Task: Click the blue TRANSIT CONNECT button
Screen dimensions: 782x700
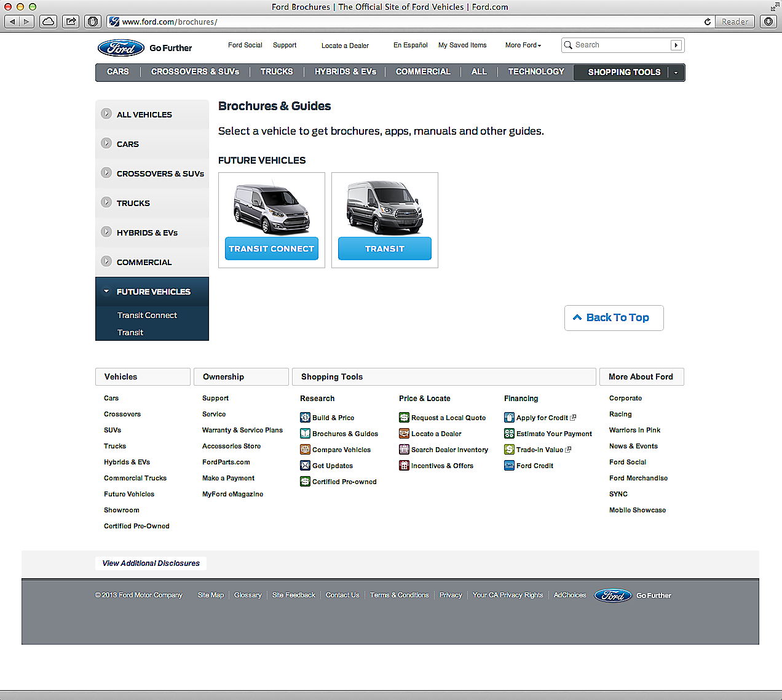Action: coord(272,249)
